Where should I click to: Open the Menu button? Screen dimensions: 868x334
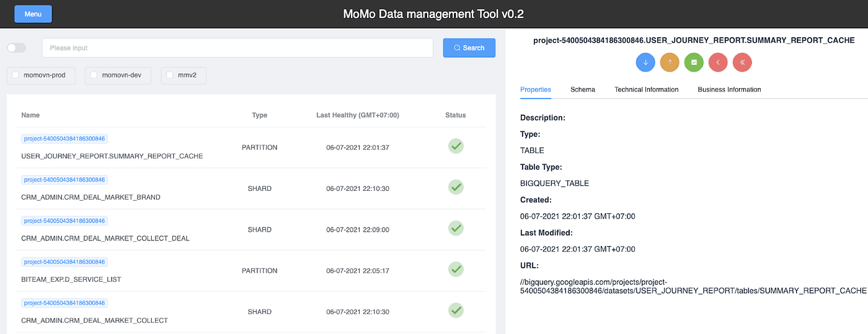pos(33,14)
